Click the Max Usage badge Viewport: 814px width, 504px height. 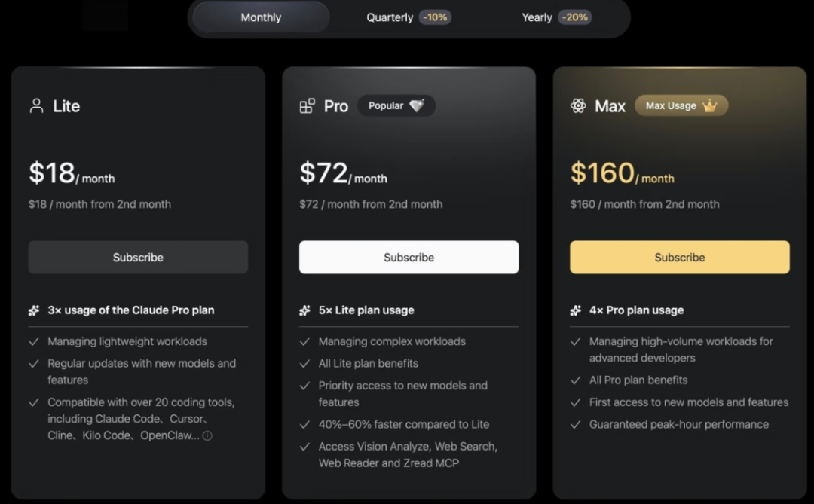(681, 106)
